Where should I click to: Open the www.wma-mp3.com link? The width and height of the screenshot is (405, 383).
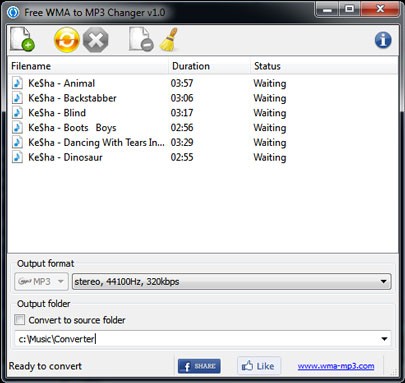tap(336, 366)
